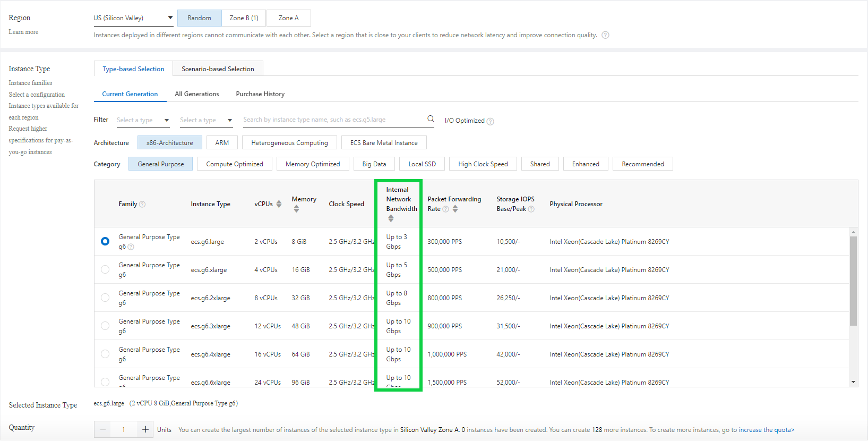Open the US (Silicon Valley) region dropdown
The height and width of the screenshot is (441, 868).
coord(133,18)
